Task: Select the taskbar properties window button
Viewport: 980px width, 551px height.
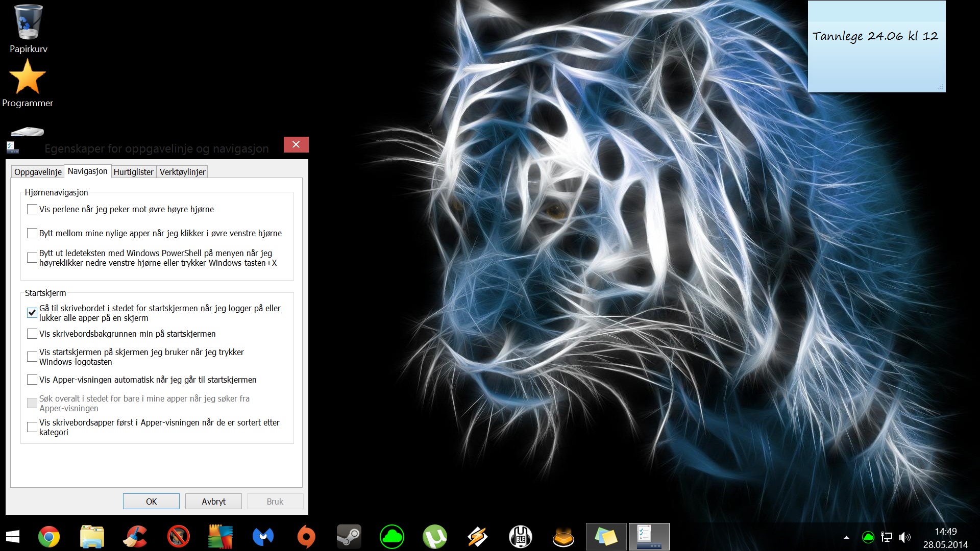Action: (649, 537)
